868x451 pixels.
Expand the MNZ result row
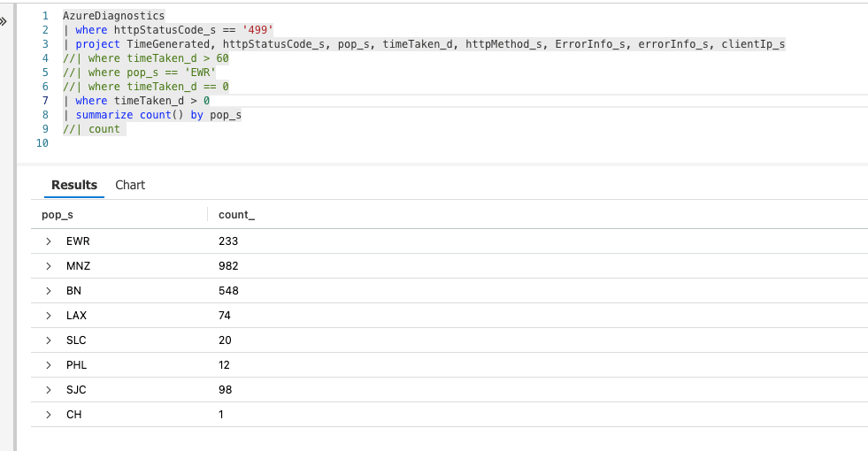click(x=49, y=266)
